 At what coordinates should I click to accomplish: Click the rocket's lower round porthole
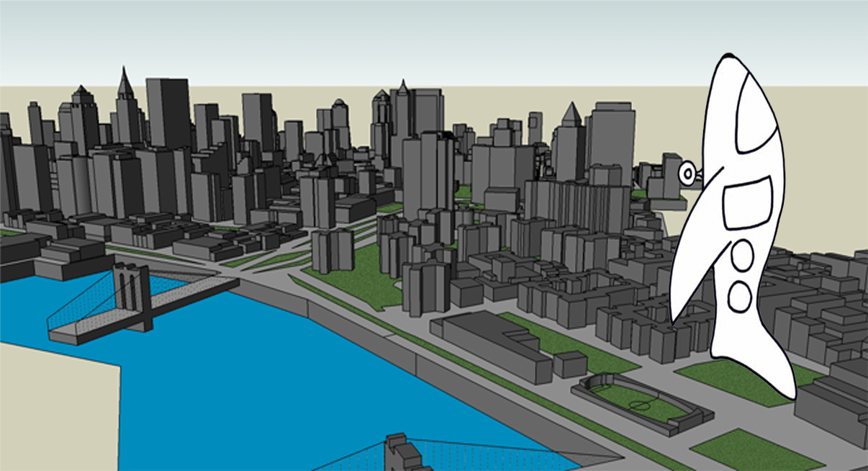click(739, 297)
